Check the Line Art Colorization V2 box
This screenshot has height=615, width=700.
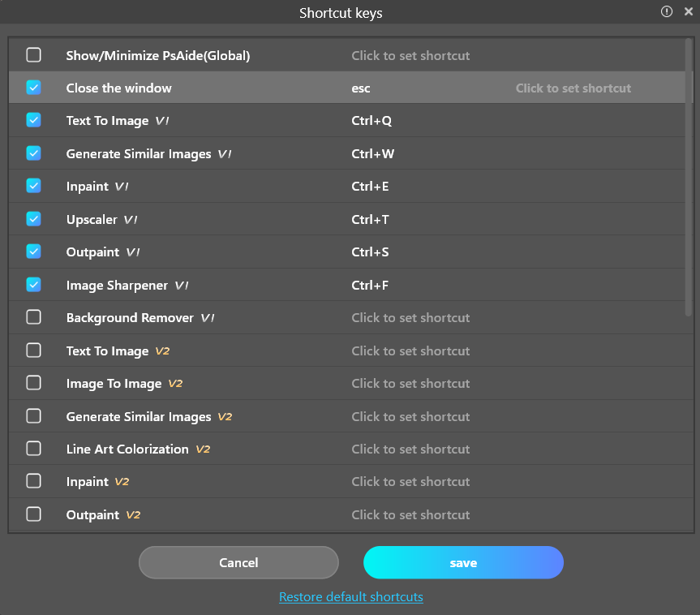point(33,449)
